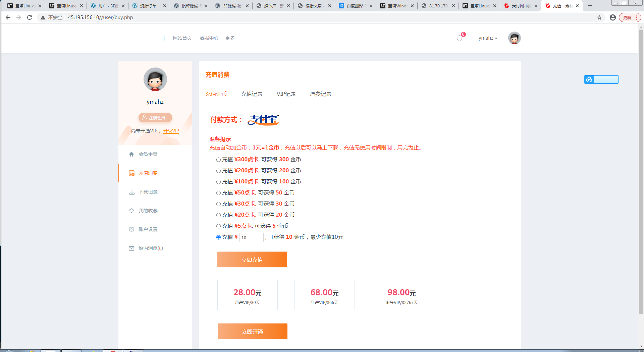Click the 我的收藏 star icon
The width and height of the screenshot is (644, 352).
(131, 211)
